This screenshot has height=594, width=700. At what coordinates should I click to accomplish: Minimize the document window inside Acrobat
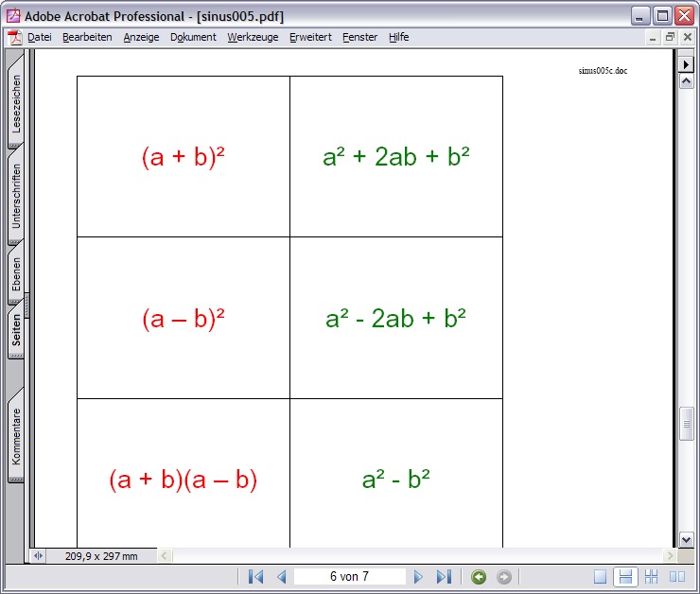coord(653,38)
